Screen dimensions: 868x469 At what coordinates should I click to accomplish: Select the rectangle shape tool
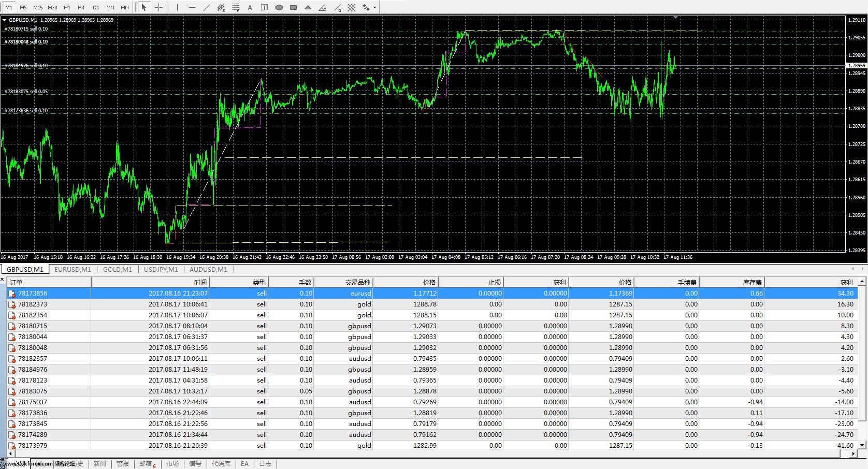(x=293, y=7)
